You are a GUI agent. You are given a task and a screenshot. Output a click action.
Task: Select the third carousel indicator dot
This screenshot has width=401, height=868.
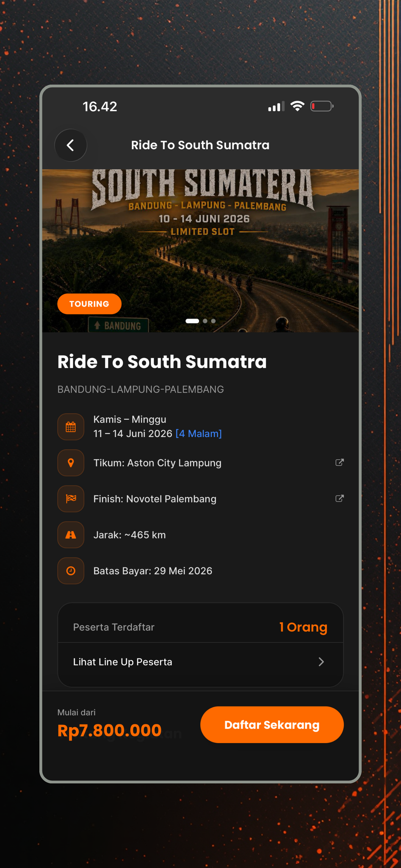point(213,321)
